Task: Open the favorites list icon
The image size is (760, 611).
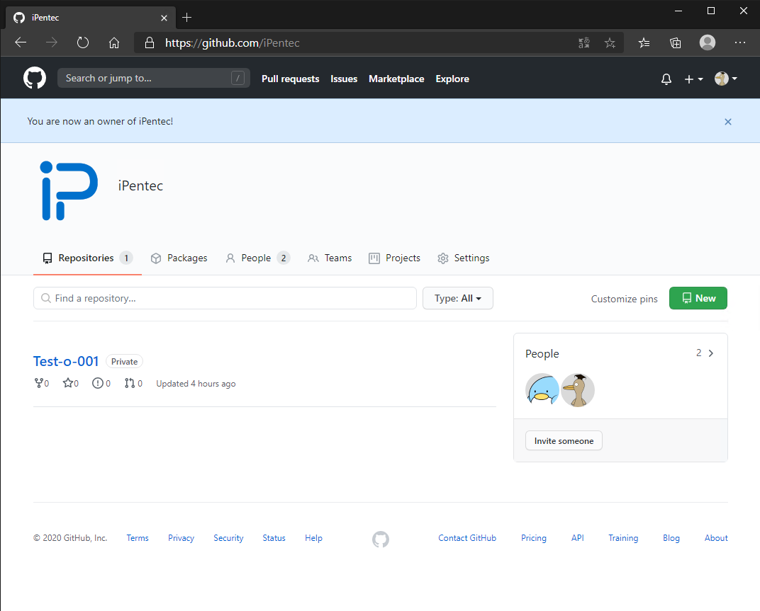Action: [644, 43]
